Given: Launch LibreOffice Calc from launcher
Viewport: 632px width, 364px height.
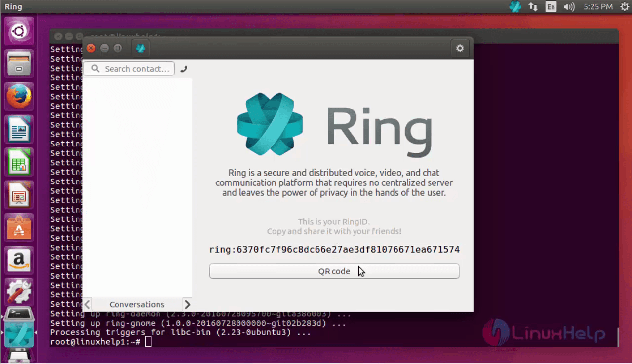Looking at the screenshot, I should [19, 162].
